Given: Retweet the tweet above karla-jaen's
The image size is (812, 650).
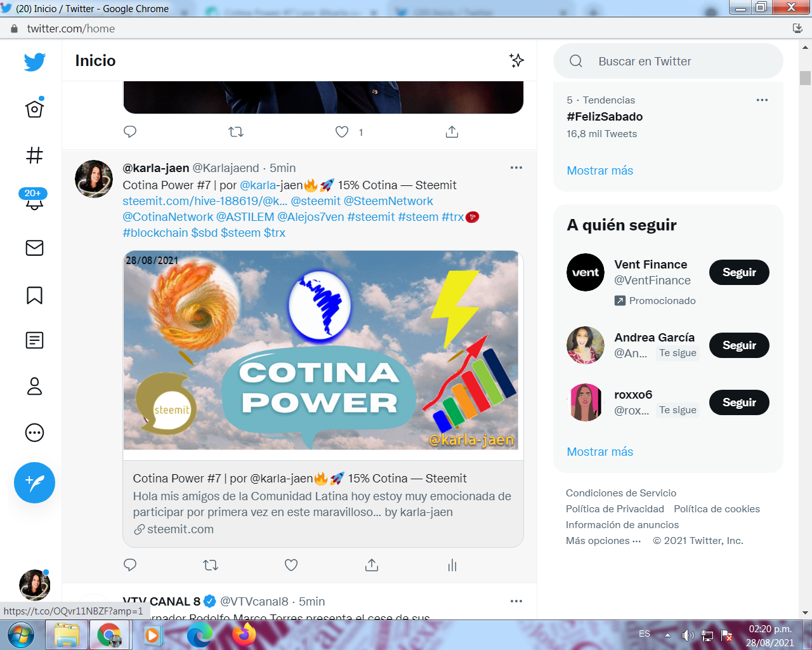Looking at the screenshot, I should [x=236, y=131].
